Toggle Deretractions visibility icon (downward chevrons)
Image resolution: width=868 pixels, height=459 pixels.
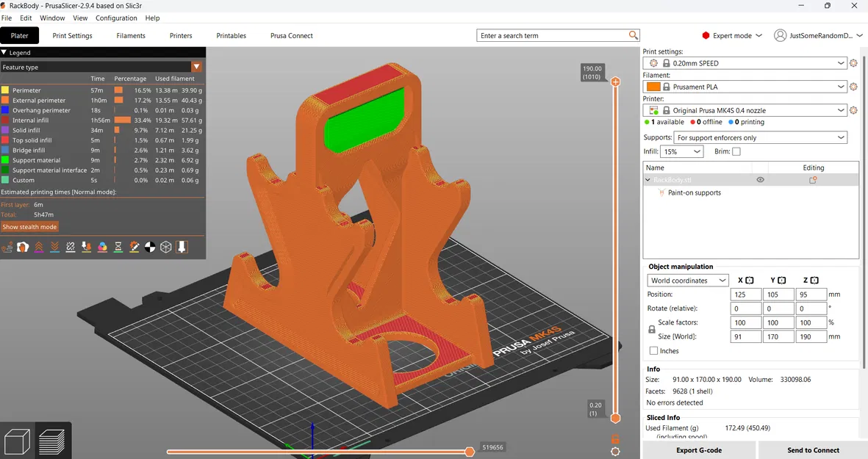coord(54,247)
